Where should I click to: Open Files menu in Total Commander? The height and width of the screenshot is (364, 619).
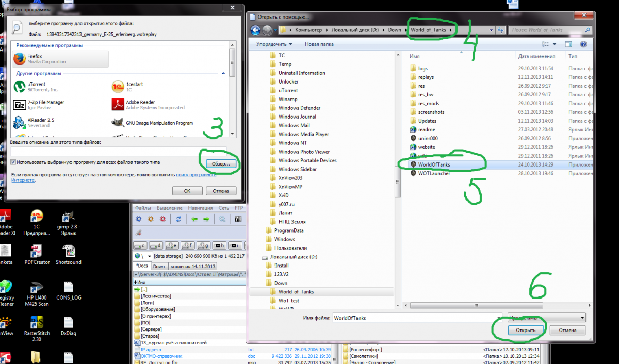[x=143, y=208]
